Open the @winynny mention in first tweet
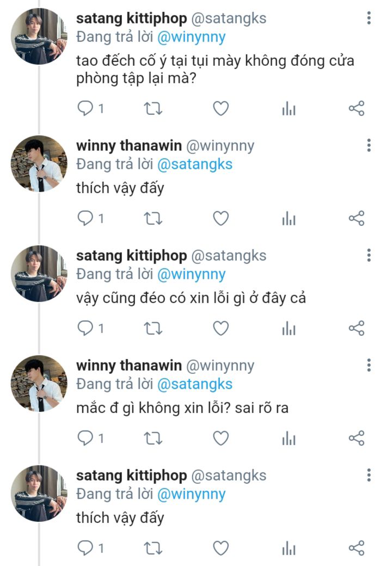The image size is (392, 566). (191, 38)
